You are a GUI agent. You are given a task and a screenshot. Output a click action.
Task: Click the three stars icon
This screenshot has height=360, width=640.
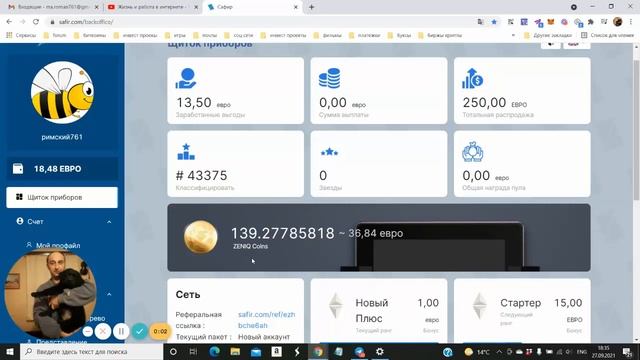[x=329, y=152]
